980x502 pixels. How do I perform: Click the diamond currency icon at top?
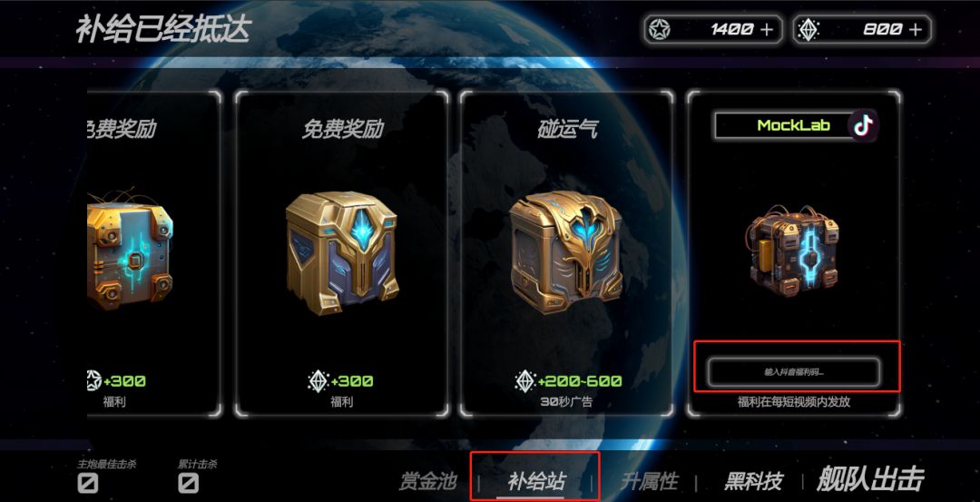tap(808, 29)
